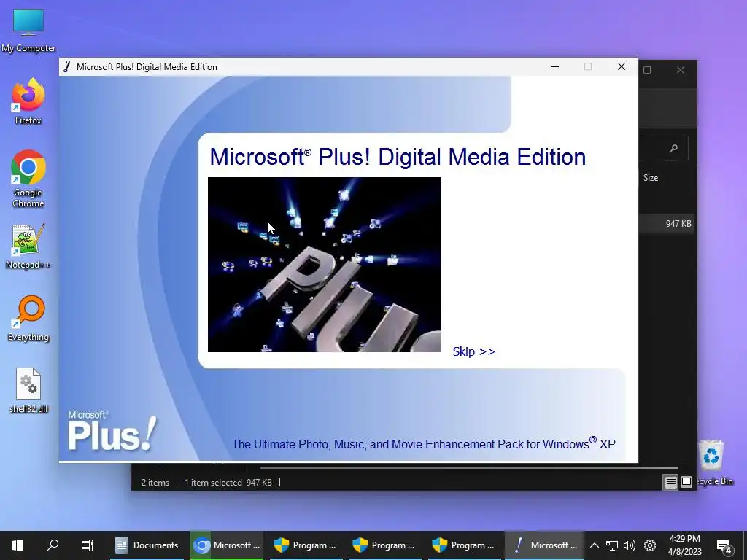Switch to third Program shield taskbar item

[x=465, y=545]
